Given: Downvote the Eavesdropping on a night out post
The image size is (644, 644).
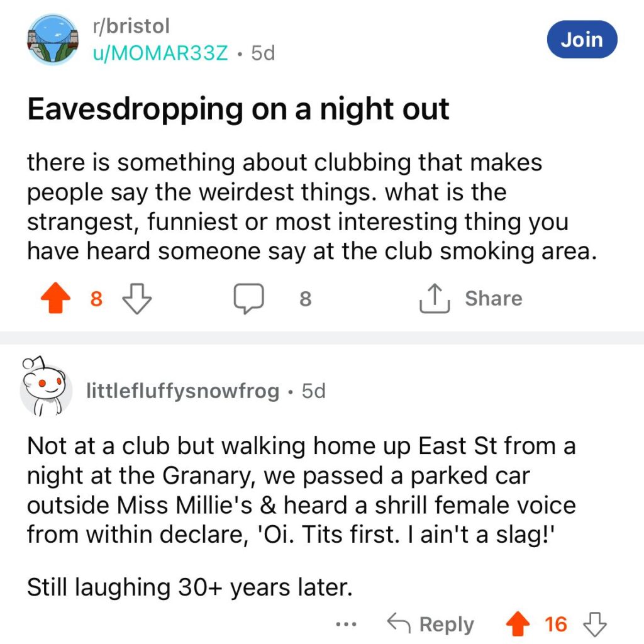Looking at the screenshot, I should [137, 299].
